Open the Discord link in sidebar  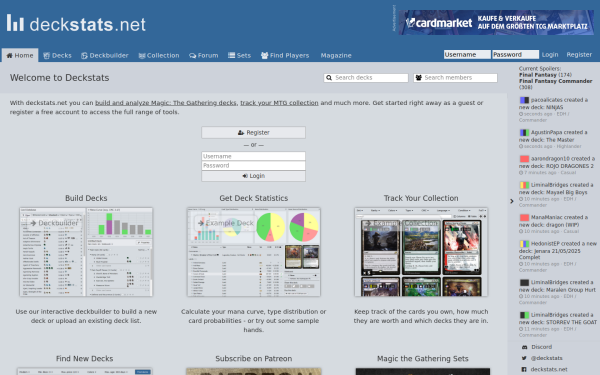coord(541,347)
